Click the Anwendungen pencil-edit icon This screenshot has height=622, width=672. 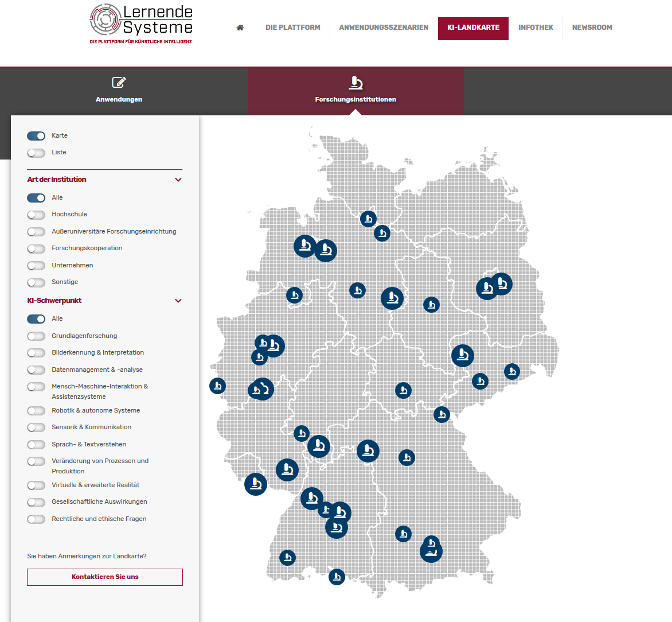(x=119, y=83)
